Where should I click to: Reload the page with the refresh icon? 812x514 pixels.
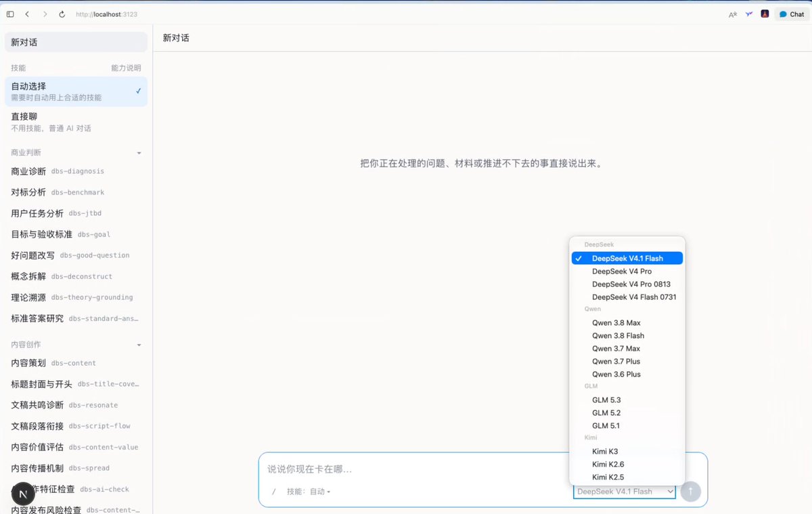tap(62, 14)
